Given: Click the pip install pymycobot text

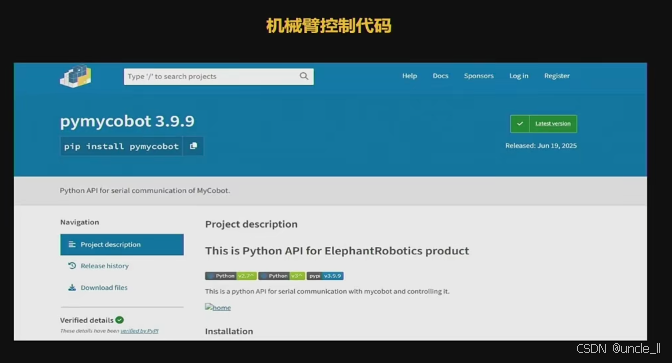Looking at the screenshot, I should tap(121, 146).
